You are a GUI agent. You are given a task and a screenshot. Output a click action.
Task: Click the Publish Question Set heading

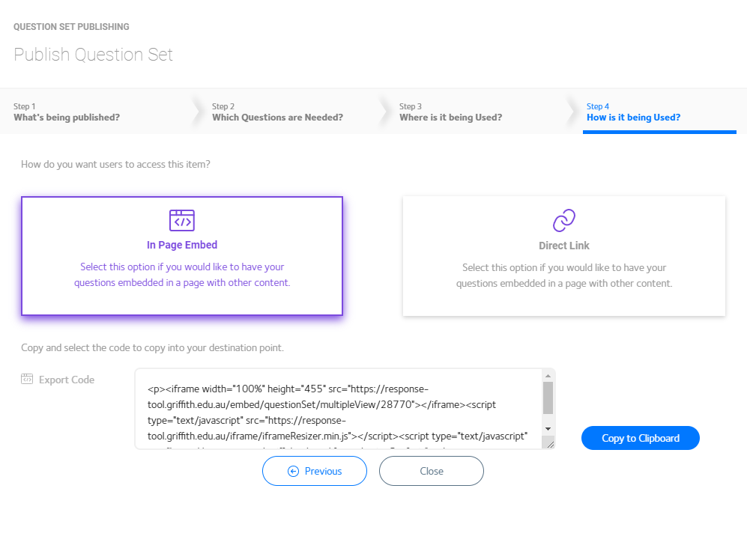(93, 55)
